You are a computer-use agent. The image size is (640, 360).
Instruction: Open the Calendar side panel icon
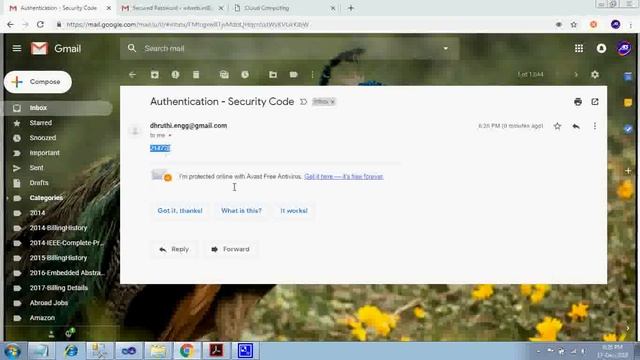628,76
